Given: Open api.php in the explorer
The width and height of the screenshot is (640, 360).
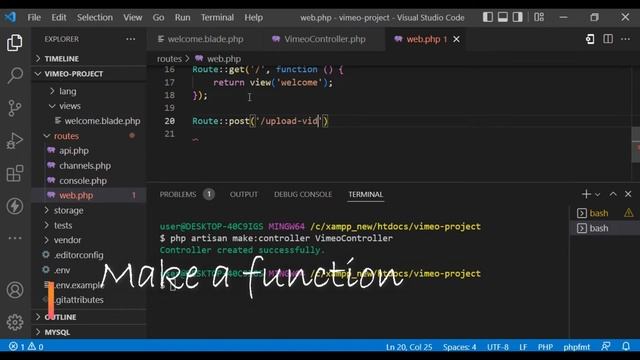Looking at the screenshot, I should [89, 151].
